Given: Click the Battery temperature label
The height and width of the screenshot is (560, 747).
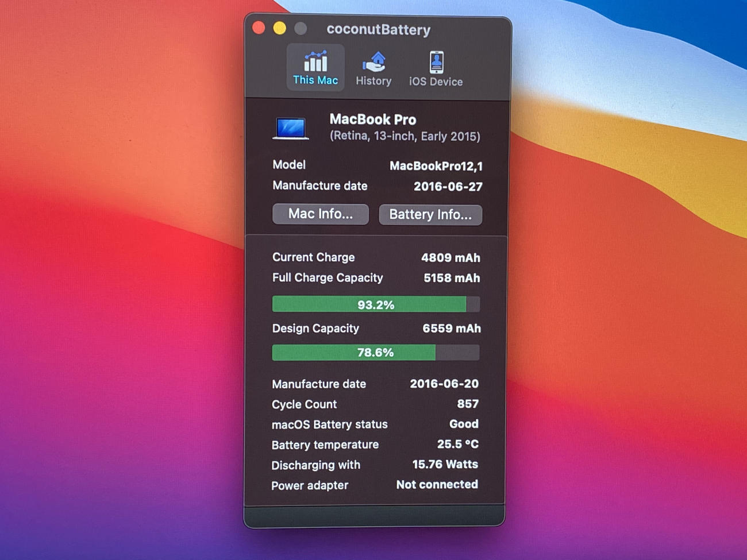Looking at the screenshot, I should (325, 445).
